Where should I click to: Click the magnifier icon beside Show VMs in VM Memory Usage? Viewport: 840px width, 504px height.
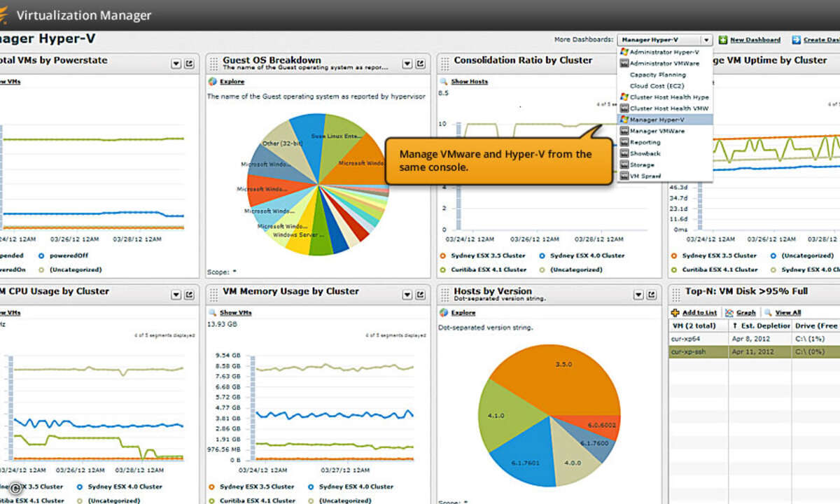pyautogui.click(x=212, y=312)
